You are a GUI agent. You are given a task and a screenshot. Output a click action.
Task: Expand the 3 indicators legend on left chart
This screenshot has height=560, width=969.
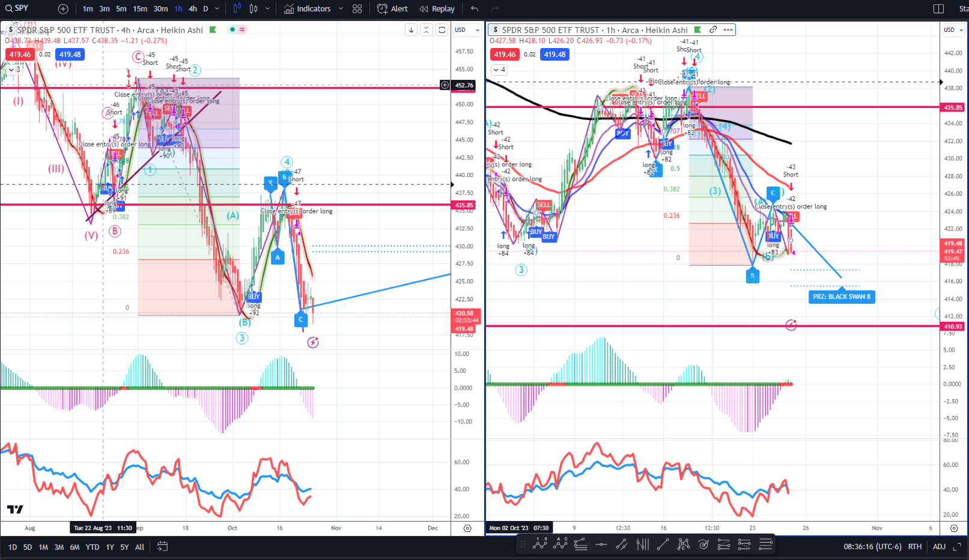[14, 70]
